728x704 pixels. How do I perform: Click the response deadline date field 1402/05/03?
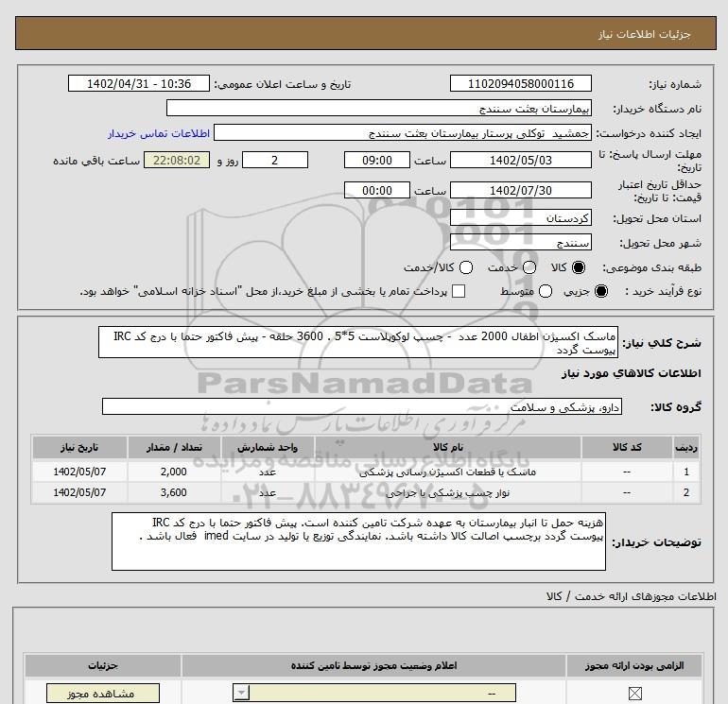click(521, 160)
